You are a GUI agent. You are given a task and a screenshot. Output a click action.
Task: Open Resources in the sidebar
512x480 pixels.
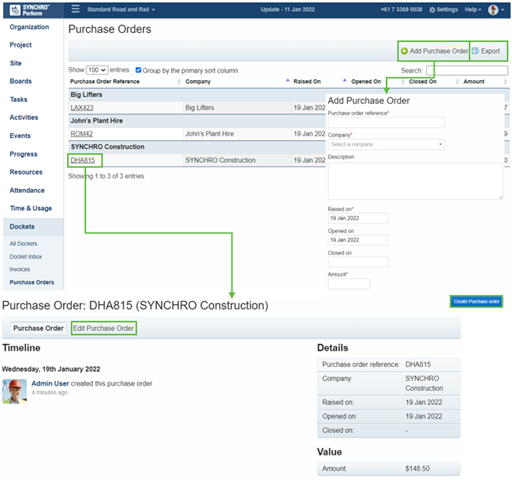click(26, 172)
